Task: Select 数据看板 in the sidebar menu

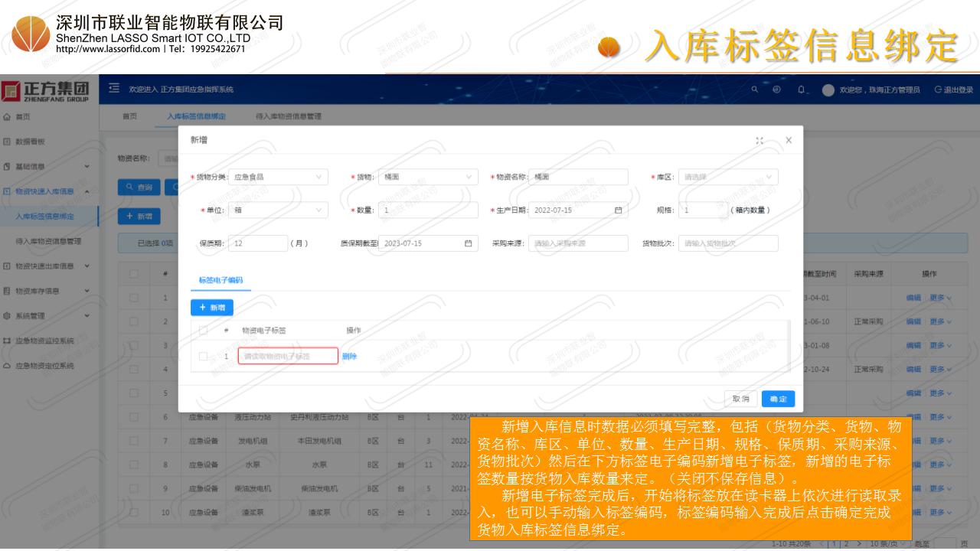Action: (x=31, y=142)
